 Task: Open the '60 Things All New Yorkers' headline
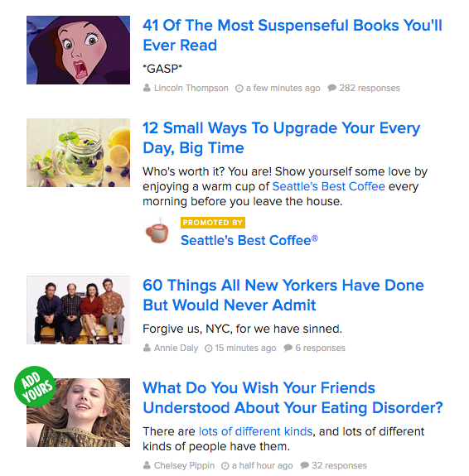(x=283, y=295)
